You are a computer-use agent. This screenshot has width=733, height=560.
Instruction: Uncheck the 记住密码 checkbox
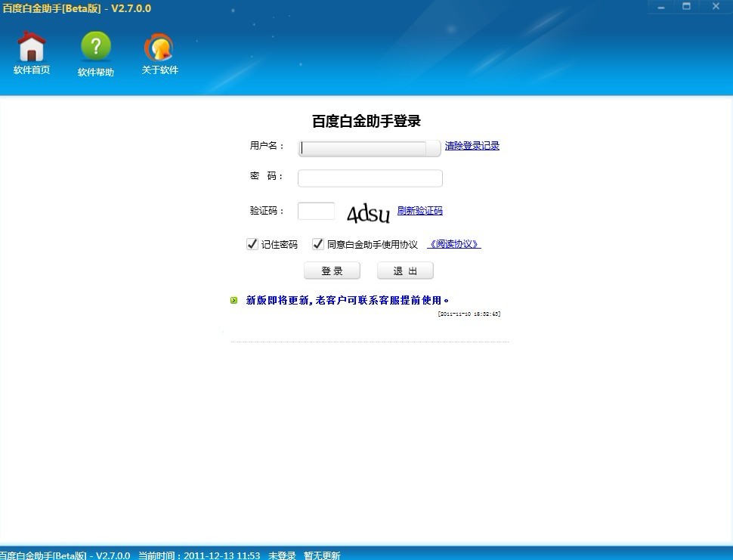tap(252, 244)
